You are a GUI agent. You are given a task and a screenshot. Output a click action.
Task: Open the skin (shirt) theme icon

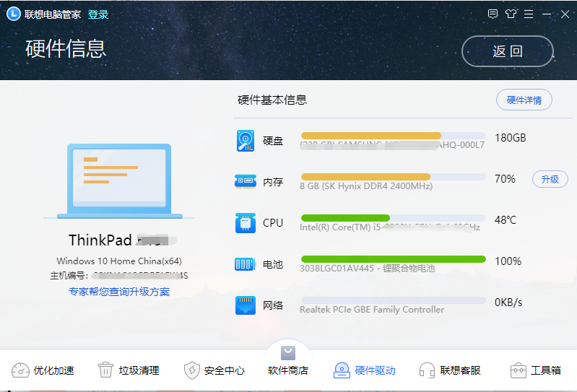coord(511,14)
